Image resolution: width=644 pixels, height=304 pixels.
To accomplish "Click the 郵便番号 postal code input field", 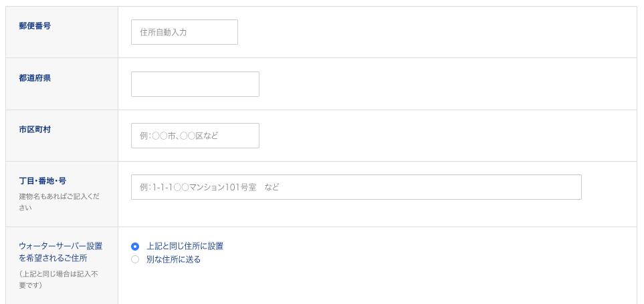I will click(185, 32).
